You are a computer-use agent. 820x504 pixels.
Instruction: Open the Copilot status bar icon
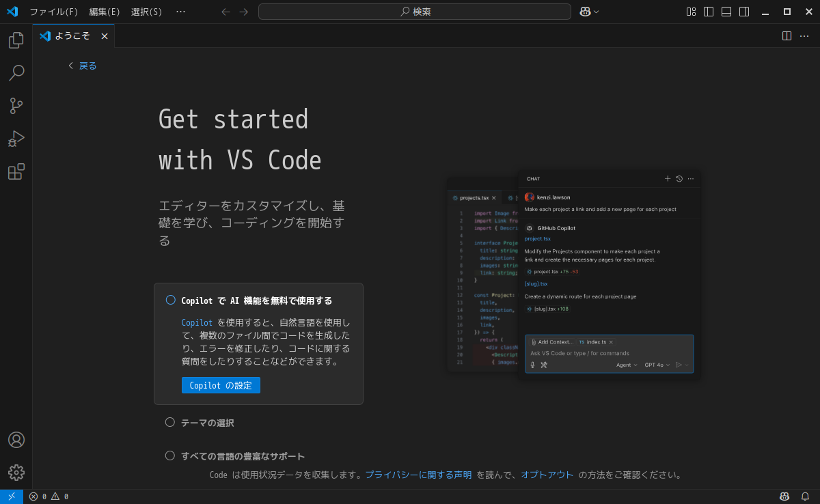click(784, 496)
